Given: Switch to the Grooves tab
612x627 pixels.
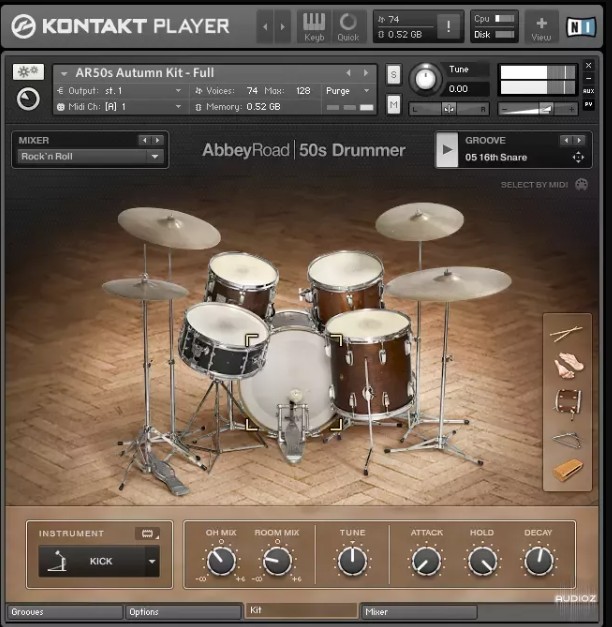Looking at the screenshot, I should pyautogui.click(x=63, y=612).
